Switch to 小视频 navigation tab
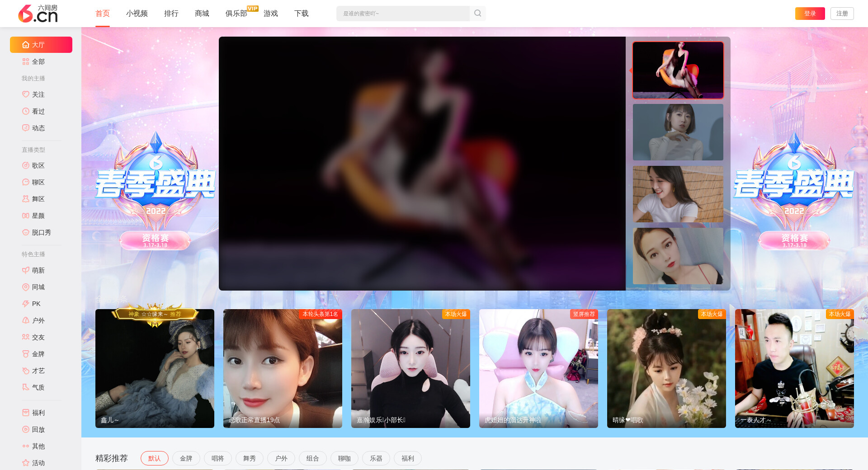The height and width of the screenshot is (470, 868). pos(137,14)
